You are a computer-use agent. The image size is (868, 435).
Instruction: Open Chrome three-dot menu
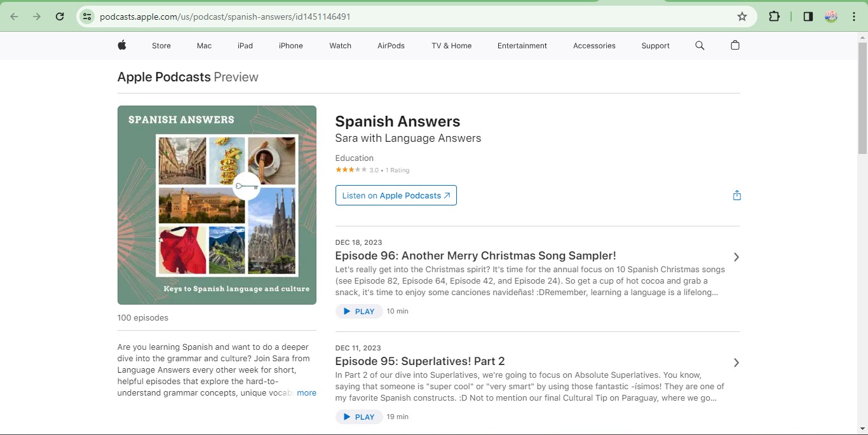854,17
